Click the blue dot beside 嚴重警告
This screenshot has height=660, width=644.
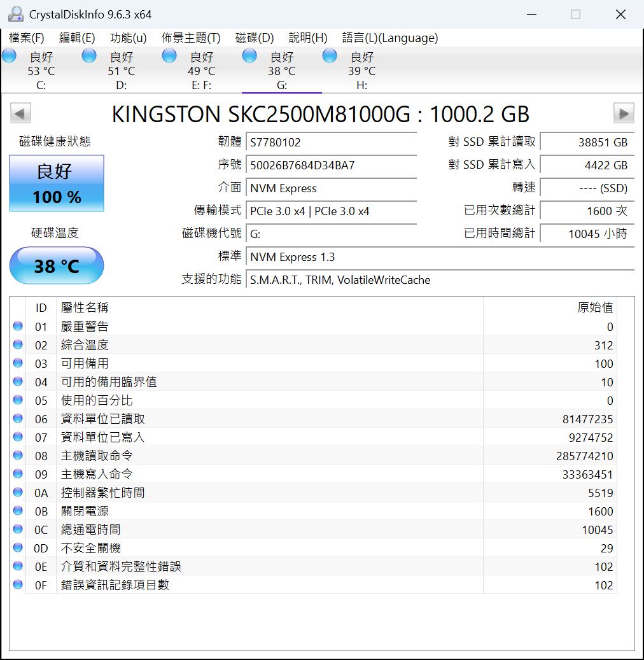point(17,326)
